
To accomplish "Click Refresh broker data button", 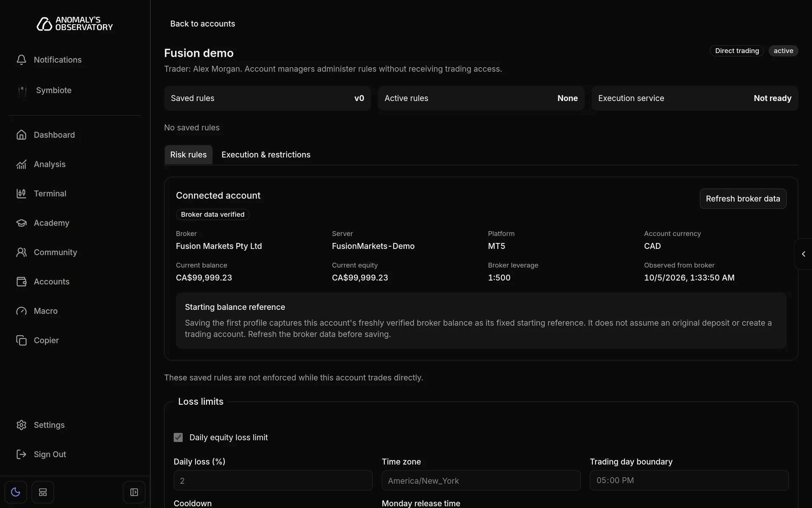I will coord(743,199).
